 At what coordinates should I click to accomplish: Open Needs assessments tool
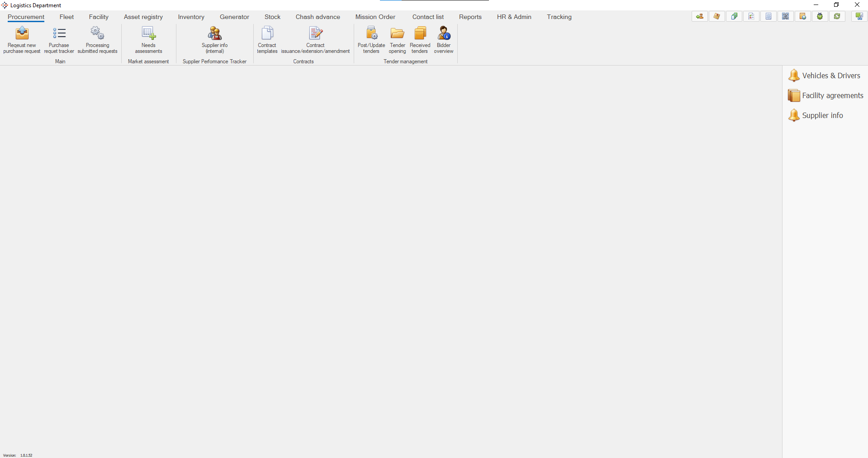point(148,34)
